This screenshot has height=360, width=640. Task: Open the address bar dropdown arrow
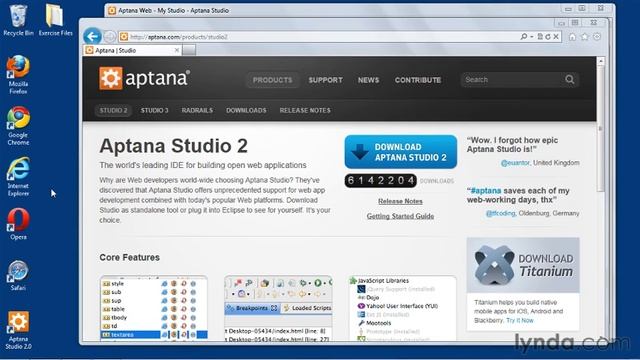pyautogui.click(x=532, y=37)
